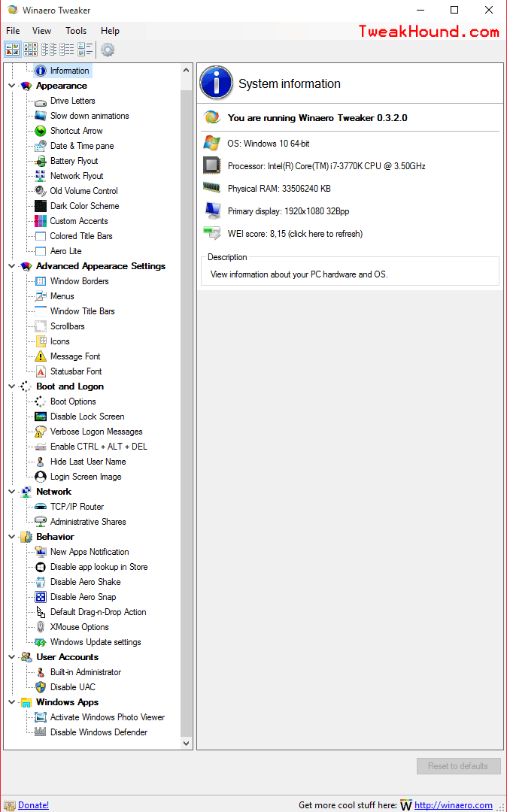Click the TCP/IP Router icon
Viewport: 507px width, 812px height.
[41, 507]
